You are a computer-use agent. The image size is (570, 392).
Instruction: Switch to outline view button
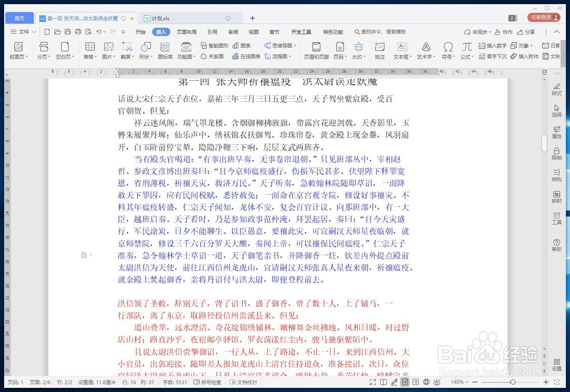pos(415,382)
